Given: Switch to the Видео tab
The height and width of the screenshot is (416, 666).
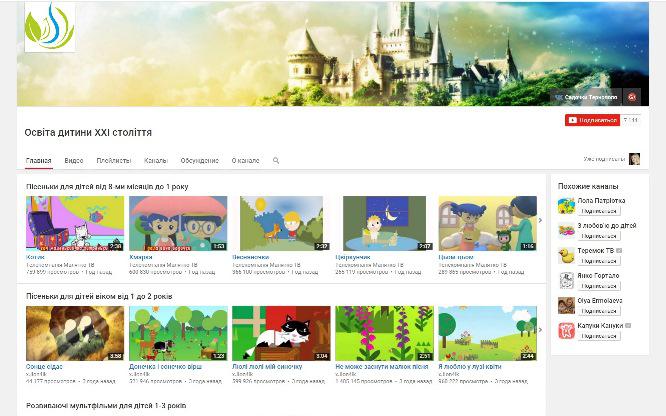Looking at the screenshot, I should [x=74, y=160].
